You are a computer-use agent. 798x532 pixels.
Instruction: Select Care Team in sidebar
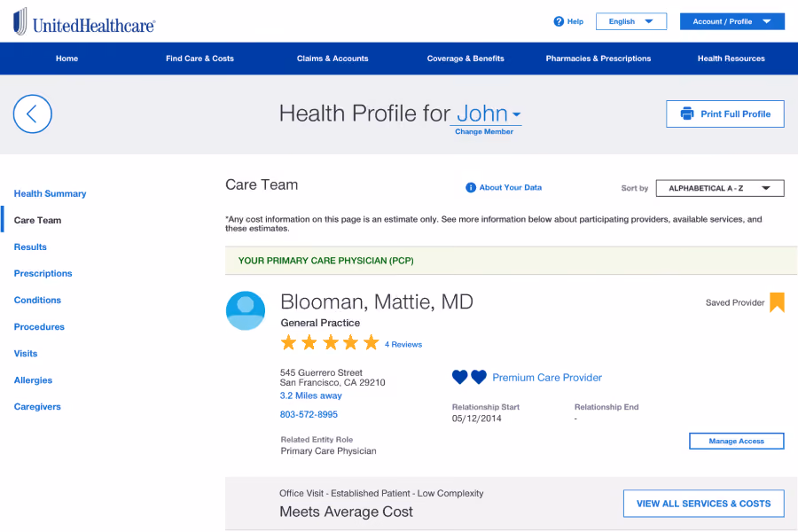pyautogui.click(x=37, y=220)
